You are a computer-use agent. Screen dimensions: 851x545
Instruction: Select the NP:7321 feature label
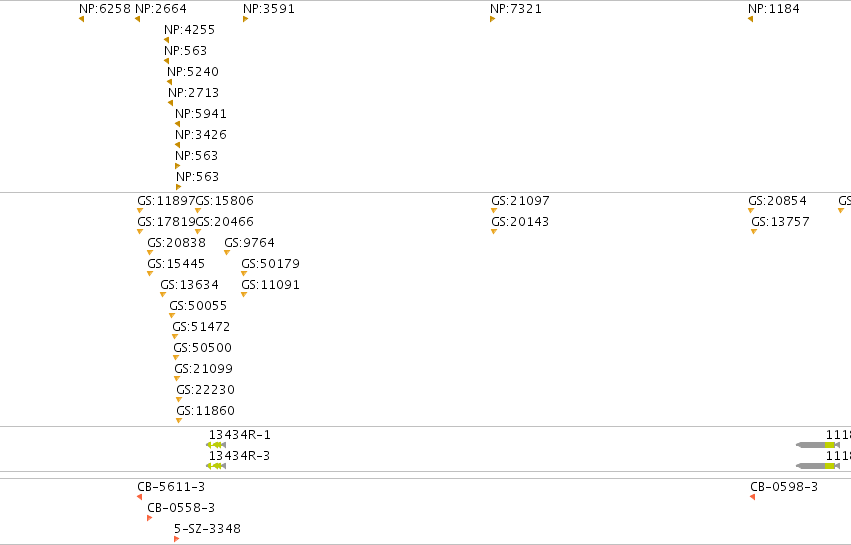516,9
